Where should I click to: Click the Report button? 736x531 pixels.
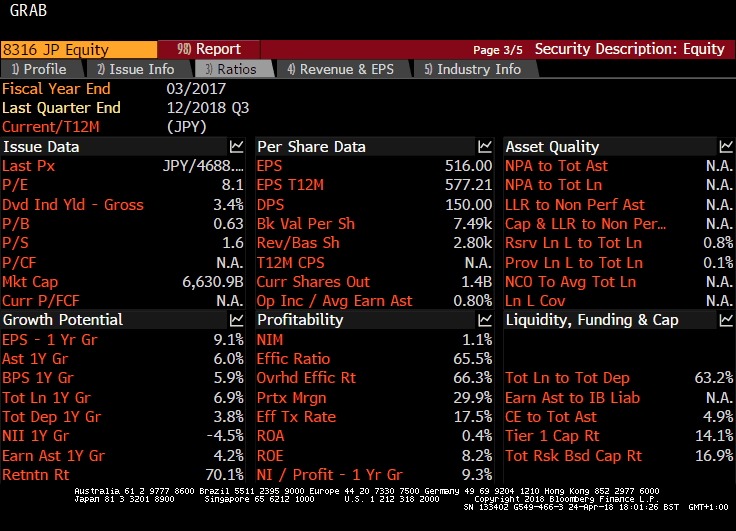click(209, 49)
